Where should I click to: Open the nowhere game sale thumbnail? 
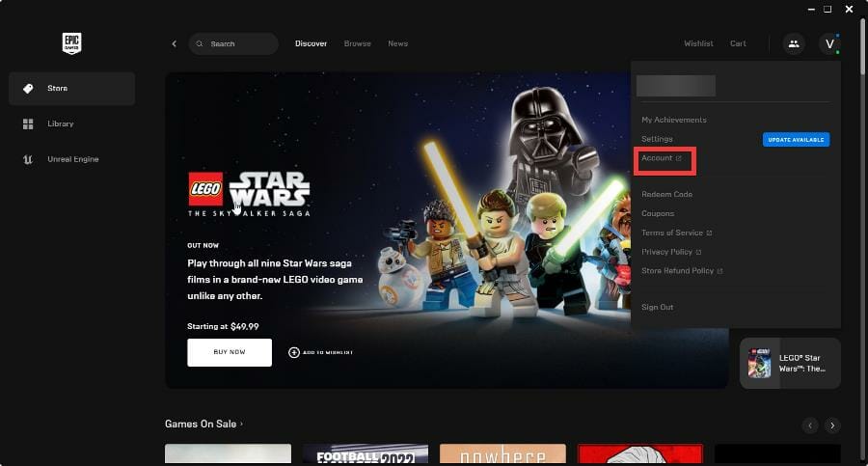coord(502,453)
